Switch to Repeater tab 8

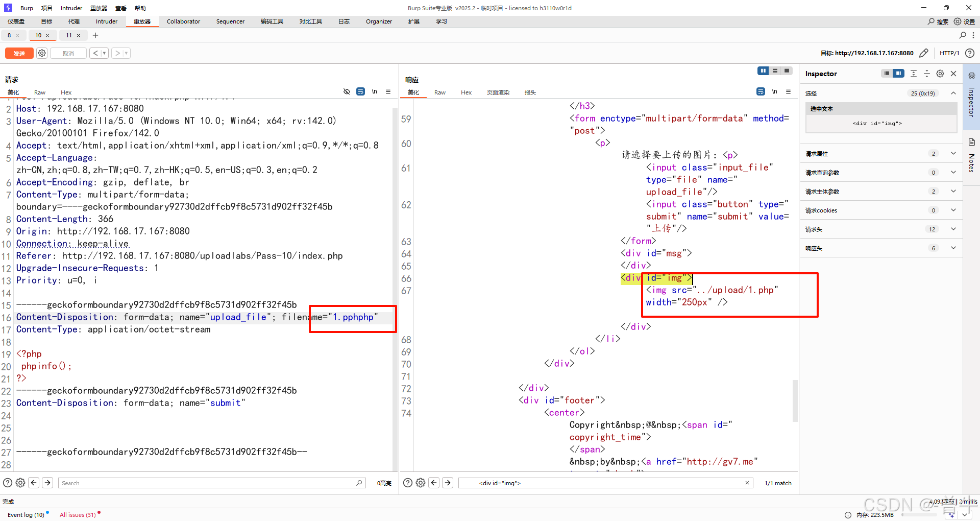pyautogui.click(x=9, y=35)
